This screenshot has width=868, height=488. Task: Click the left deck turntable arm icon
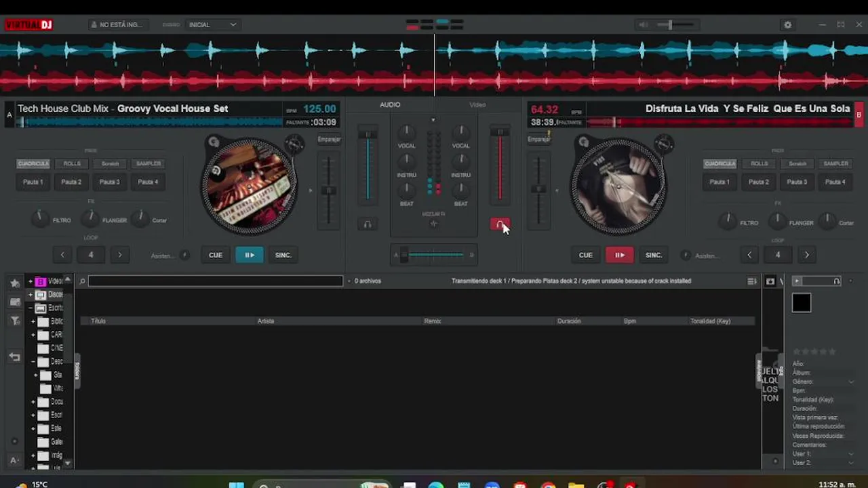pos(294,143)
